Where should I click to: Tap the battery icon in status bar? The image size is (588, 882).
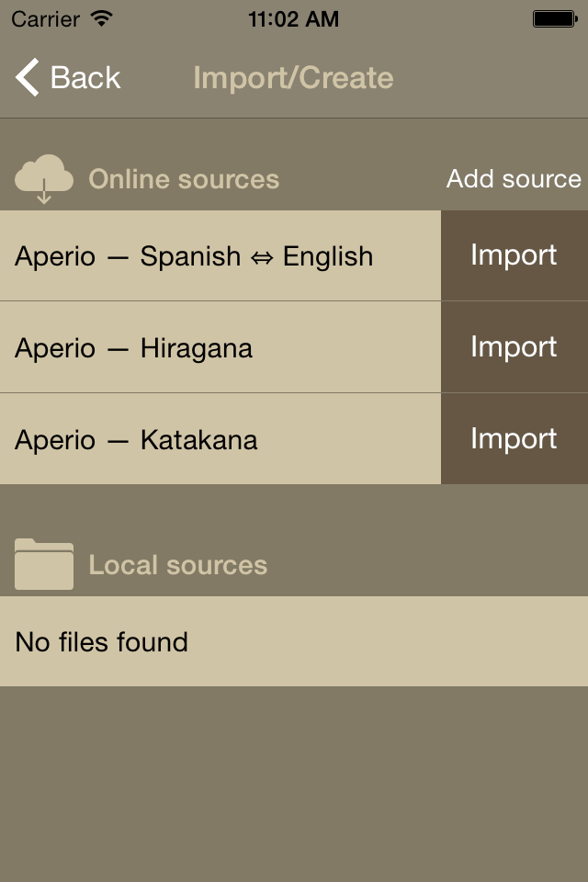pos(555,18)
